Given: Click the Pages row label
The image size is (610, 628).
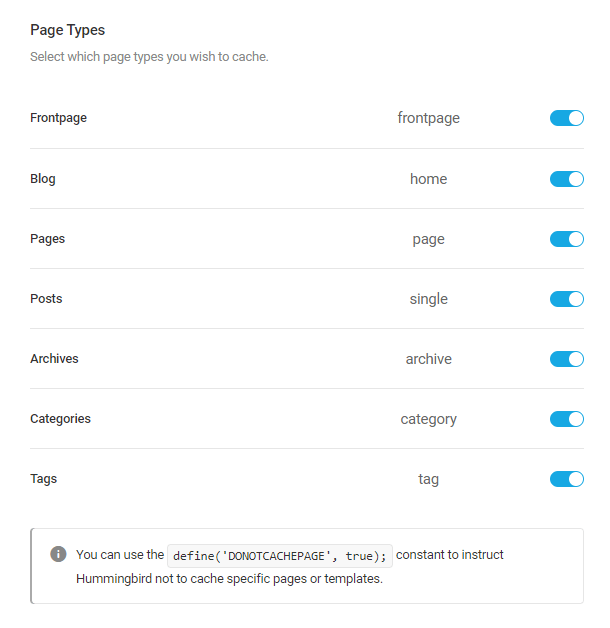Looking at the screenshot, I should click(x=47, y=239).
